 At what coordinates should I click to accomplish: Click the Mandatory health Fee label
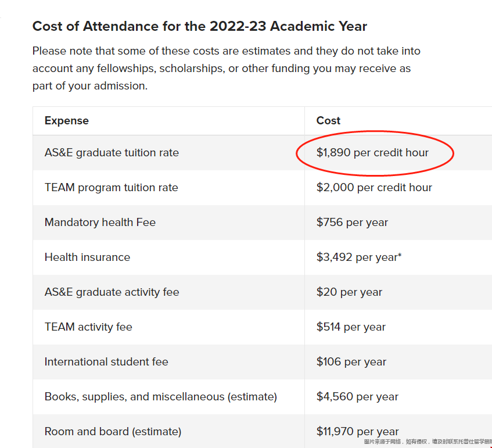tap(100, 223)
